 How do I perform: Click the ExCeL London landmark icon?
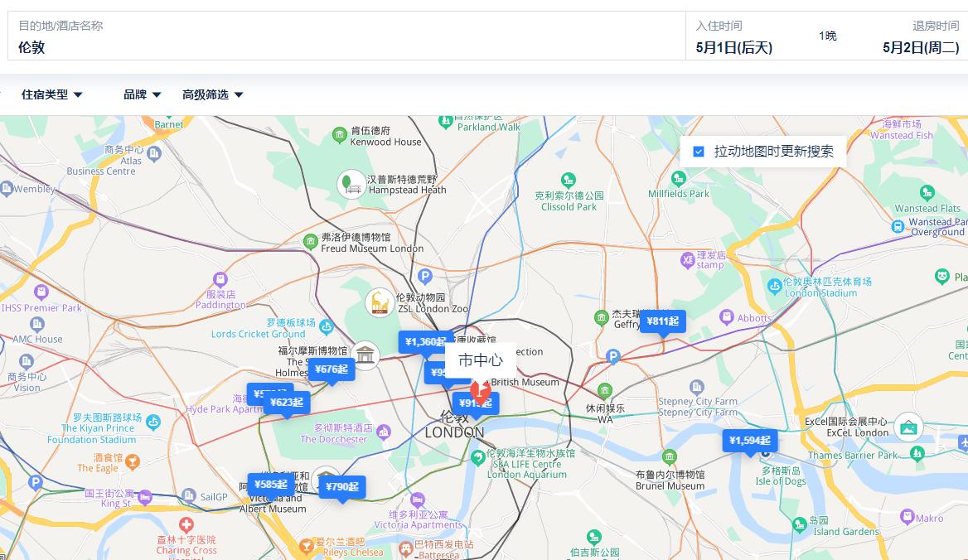(x=908, y=427)
